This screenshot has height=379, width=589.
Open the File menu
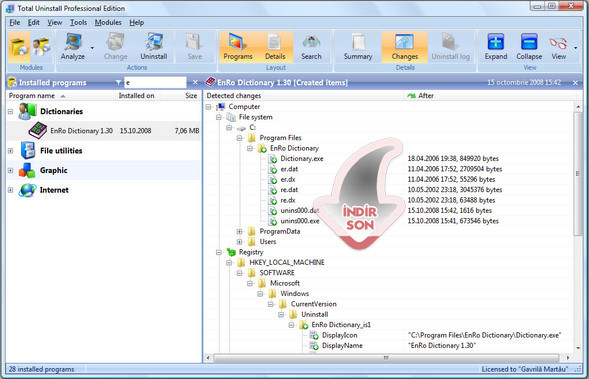tap(15, 23)
